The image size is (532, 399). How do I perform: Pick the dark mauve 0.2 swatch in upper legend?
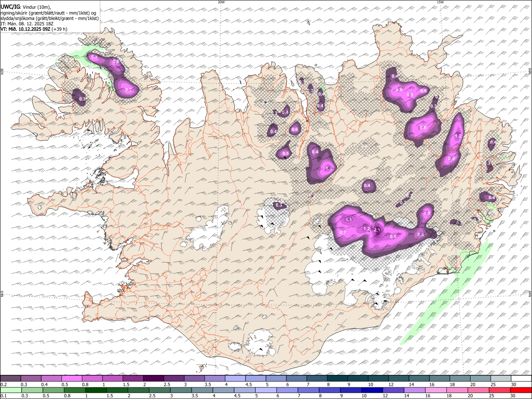(x=10, y=378)
